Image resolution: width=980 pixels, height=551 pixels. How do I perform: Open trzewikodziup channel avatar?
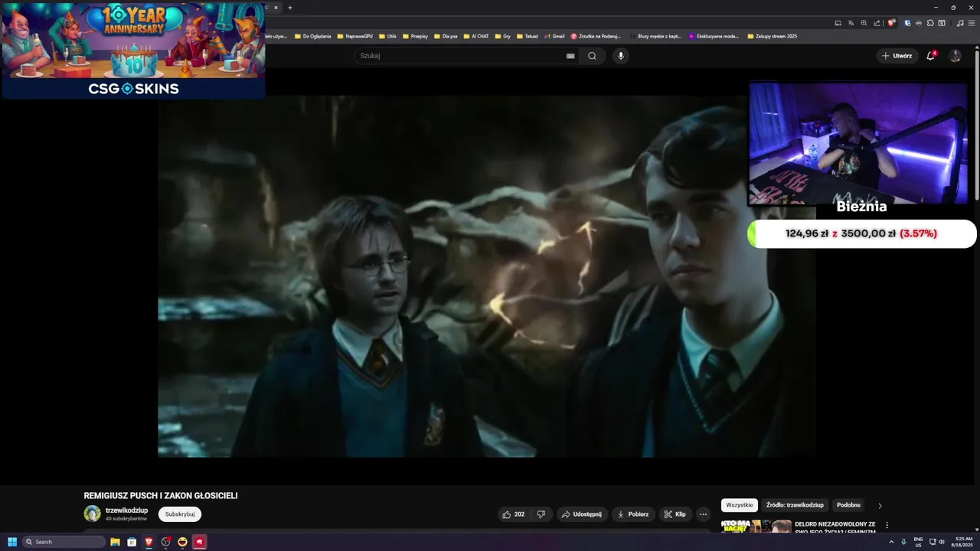[92, 514]
